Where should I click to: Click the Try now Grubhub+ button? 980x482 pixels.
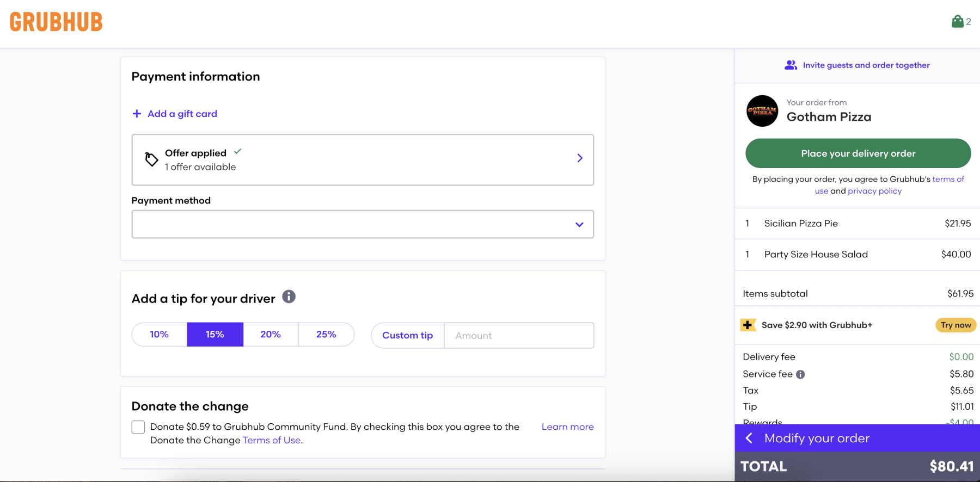(x=955, y=325)
